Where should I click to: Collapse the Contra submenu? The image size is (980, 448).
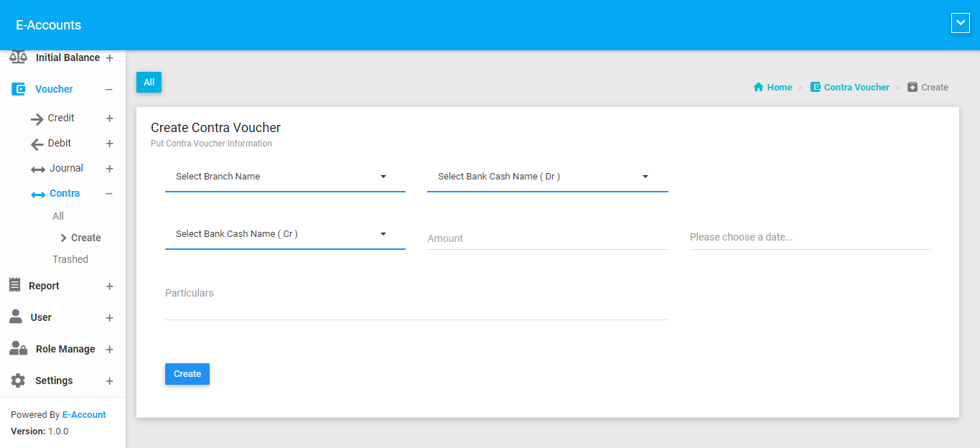tap(109, 194)
